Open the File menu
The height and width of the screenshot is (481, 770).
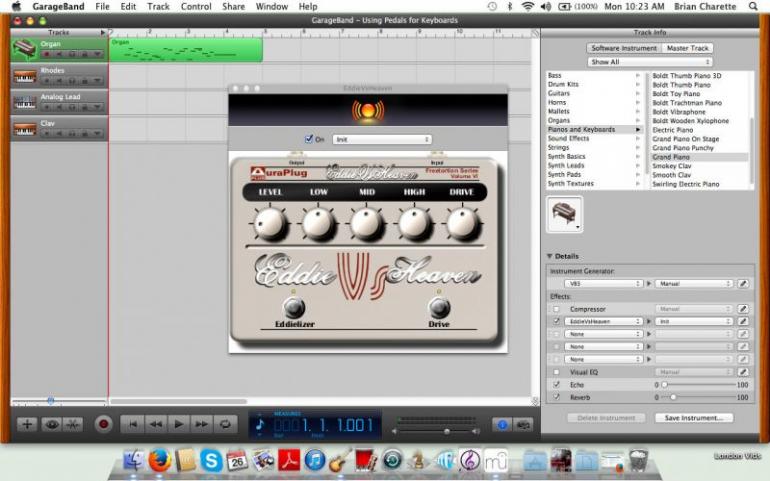(102, 6)
